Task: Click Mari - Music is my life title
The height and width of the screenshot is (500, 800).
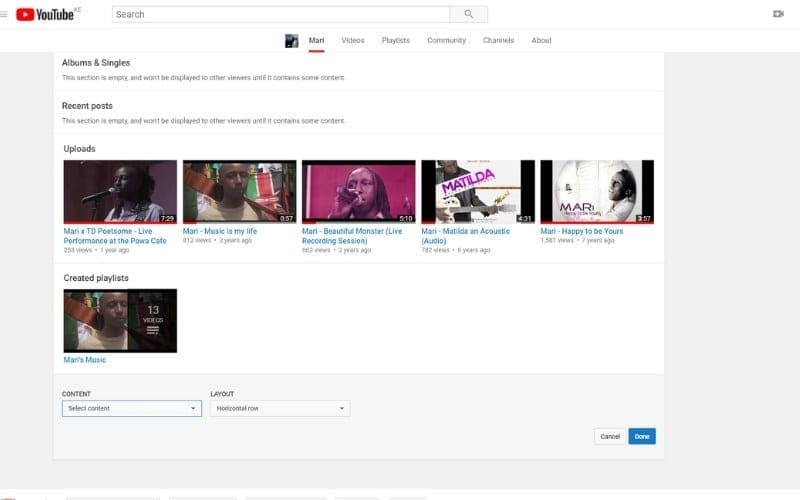Action: point(220,231)
